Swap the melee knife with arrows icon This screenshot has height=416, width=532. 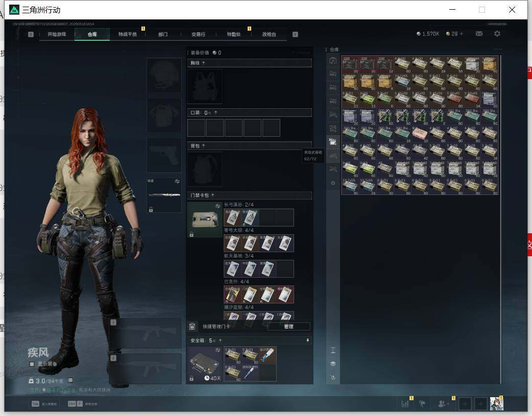(177, 182)
